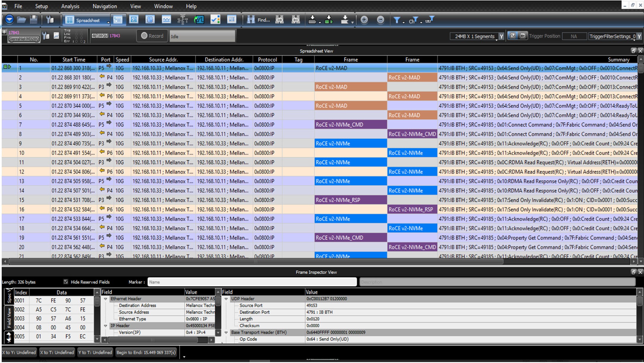Toggle the Hide Reserved Fields checkbox

(x=66, y=282)
